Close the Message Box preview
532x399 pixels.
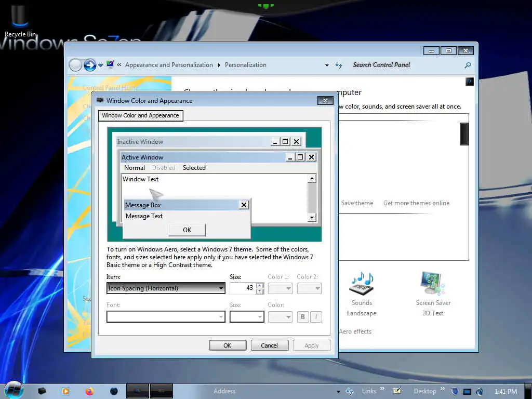(x=244, y=205)
